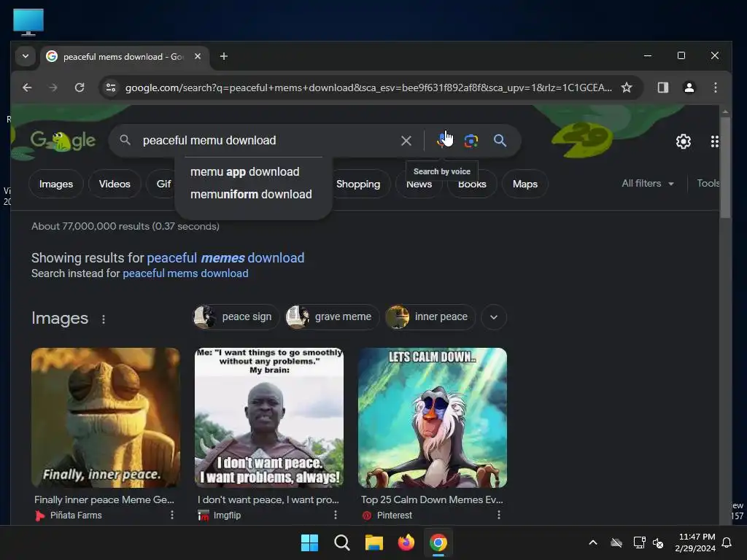The height and width of the screenshot is (560, 747).
Task: Click into the Google search text field
Action: coord(267,141)
